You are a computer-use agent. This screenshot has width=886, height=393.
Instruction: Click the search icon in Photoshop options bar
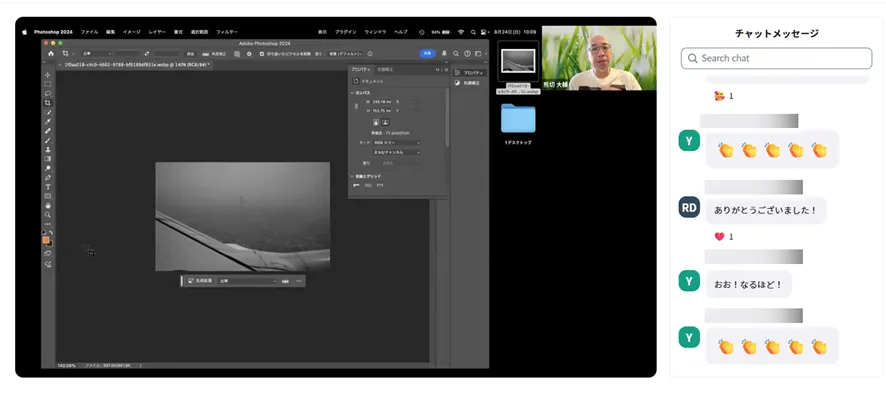click(x=455, y=54)
